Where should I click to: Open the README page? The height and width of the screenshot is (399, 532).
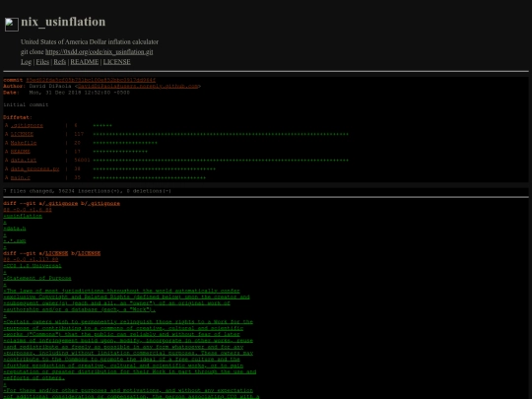85,62
